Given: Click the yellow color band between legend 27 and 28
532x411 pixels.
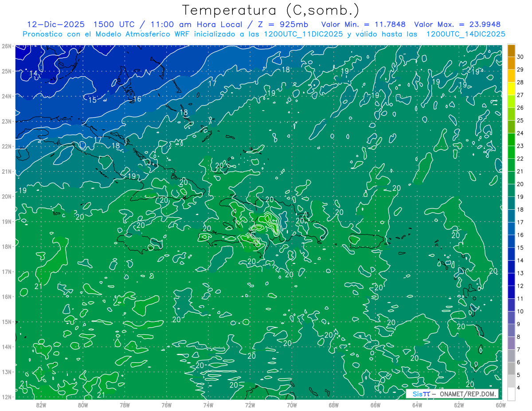Looking at the screenshot, I should (511, 89).
